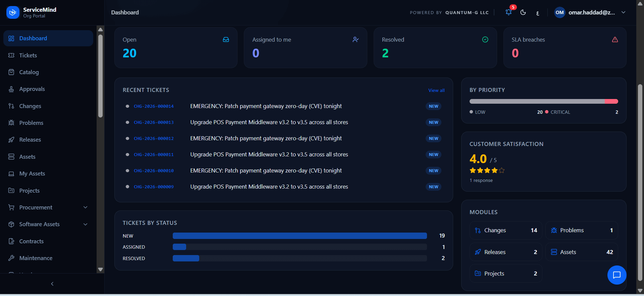Open Tickets in the sidebar
The image size is (644, 296).
(48, 55)
